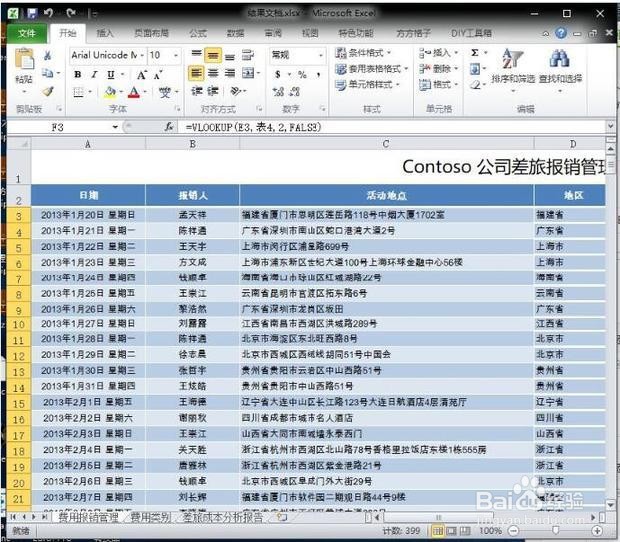The width and height of the screenshot is (620, 542).
Task: Switch to the 插入 ribbon tab
Action: pos(105,33)
